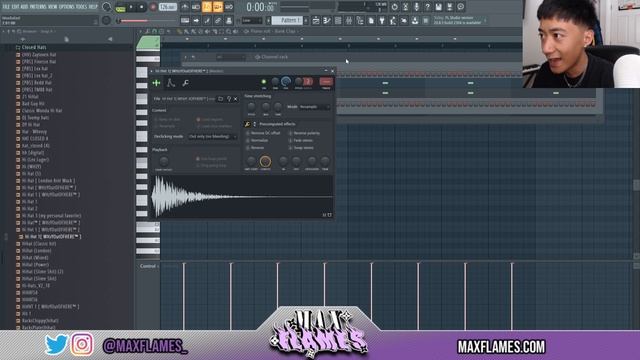The height and width of the screenshot is (360, 640).
Task: Open the channel rack view icon
Action: [338, 20]
